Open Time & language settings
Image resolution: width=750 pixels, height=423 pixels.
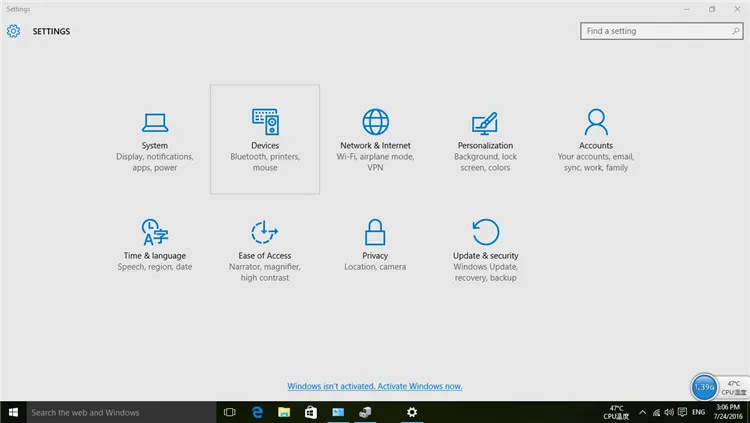pos(154,250)
